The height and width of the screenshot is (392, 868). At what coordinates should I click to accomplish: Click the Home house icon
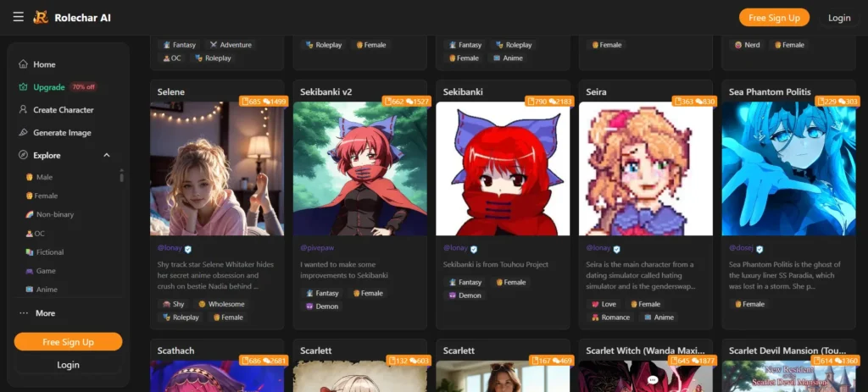23,64
